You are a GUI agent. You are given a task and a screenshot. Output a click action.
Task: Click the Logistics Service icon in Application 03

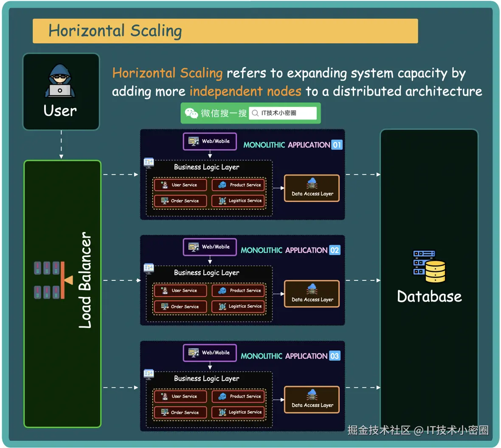coord(222,412)
